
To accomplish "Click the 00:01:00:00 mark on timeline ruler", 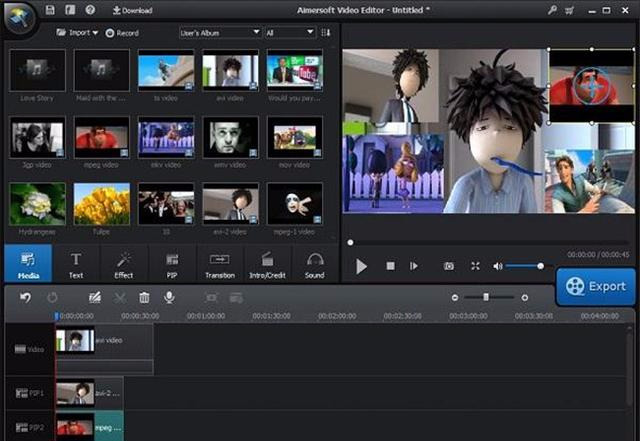I will pyautogui.click(x=206, y=316).
